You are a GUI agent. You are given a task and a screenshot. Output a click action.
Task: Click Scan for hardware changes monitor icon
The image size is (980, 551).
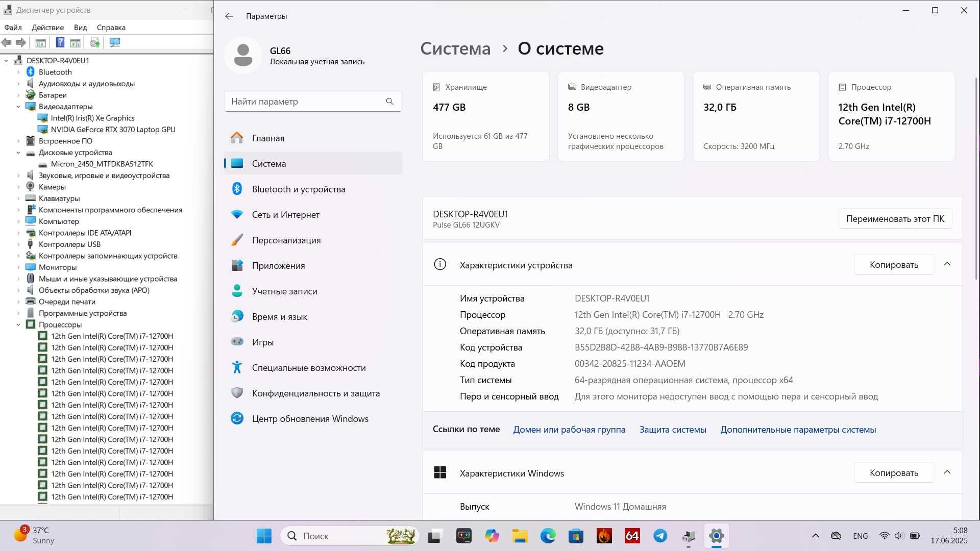click(x=115, y=42)
